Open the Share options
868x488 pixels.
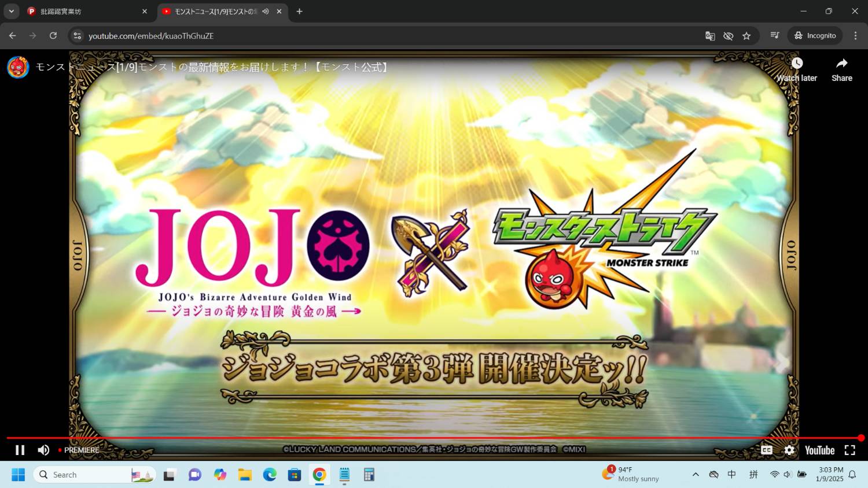841,63
